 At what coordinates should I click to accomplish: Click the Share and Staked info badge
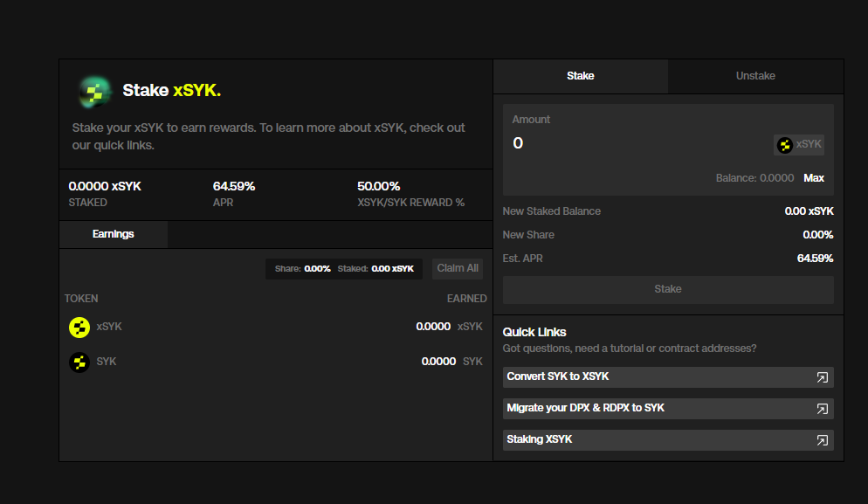click(x=344, y=269)
